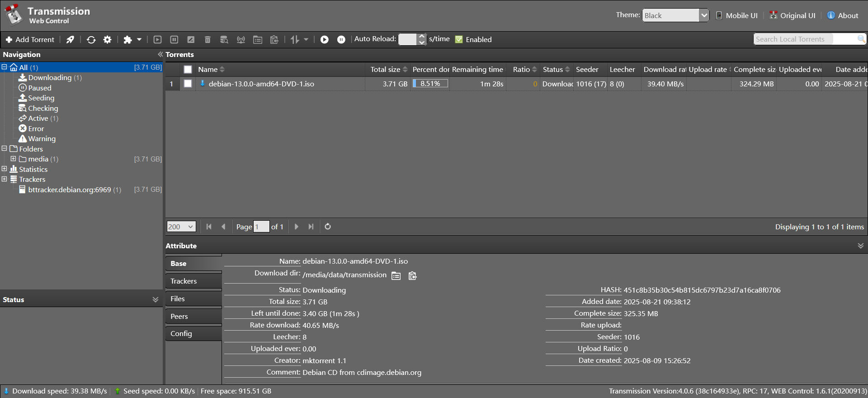Click the reload circular-arrows toolbar icon
Screen dimensions: 868x398
91,40
